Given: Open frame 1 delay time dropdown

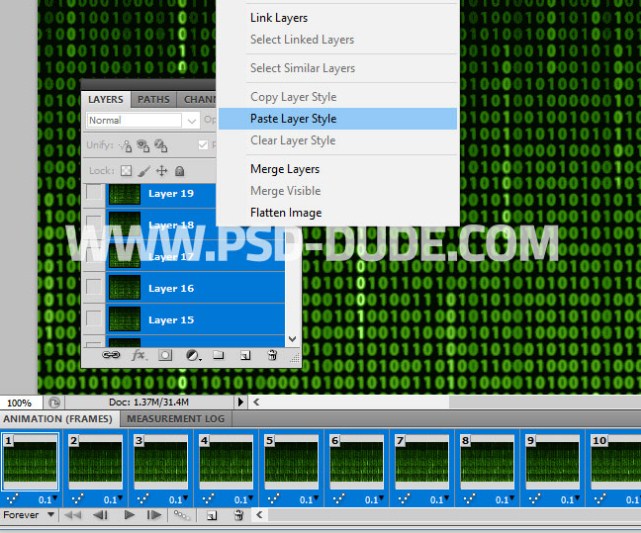Looking at the screenshot, I should click(x=48, y=499).
